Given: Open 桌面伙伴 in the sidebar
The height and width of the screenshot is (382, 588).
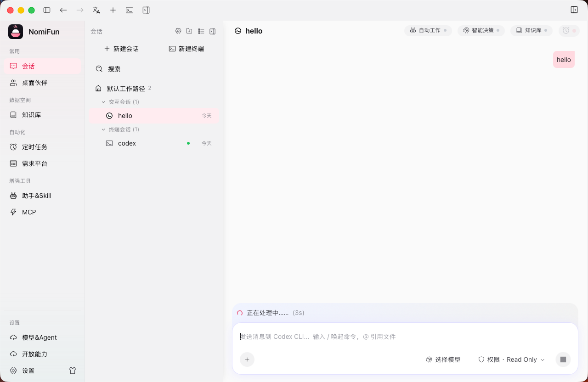Looking at the screenshot, I should tap(42, 83).
